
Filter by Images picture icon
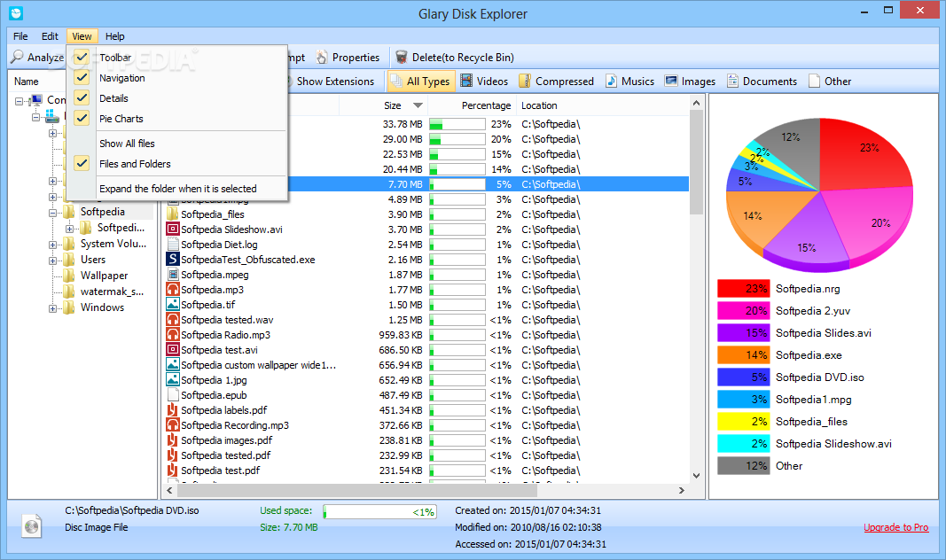coord(671,81)
